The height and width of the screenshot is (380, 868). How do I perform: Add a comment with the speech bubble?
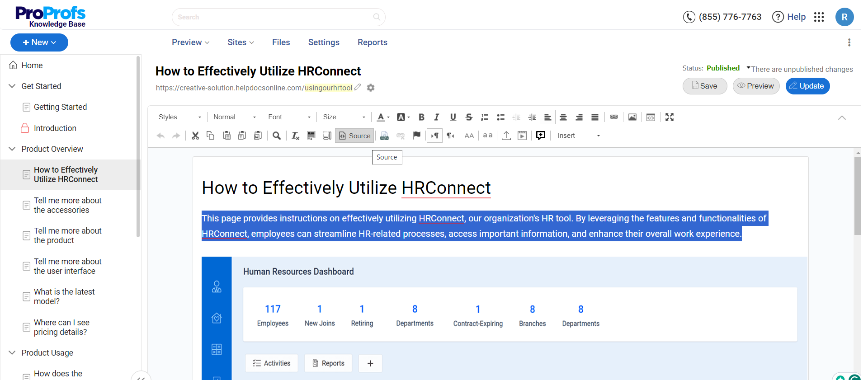541,136
